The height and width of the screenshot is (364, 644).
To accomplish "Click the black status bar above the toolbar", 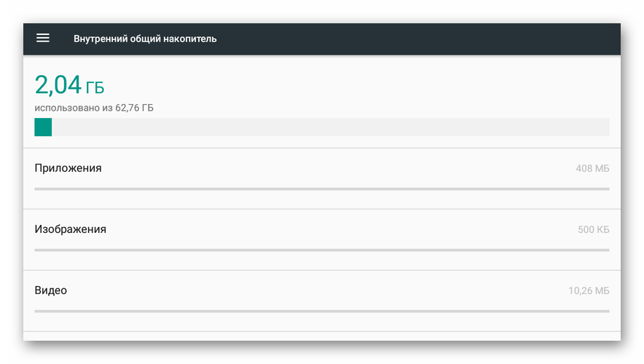I will click(321, 11).
